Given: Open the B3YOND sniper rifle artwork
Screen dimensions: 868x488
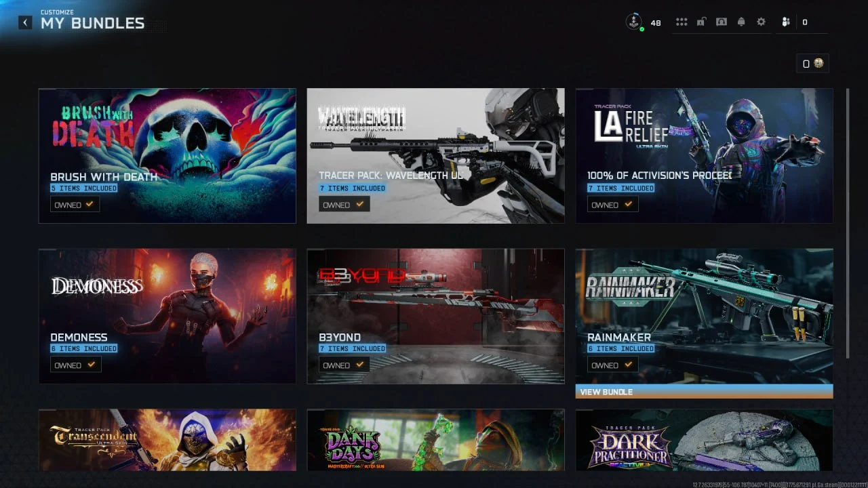Looking at the screenshot, I should pyautogui.click(x=435, y=316).
